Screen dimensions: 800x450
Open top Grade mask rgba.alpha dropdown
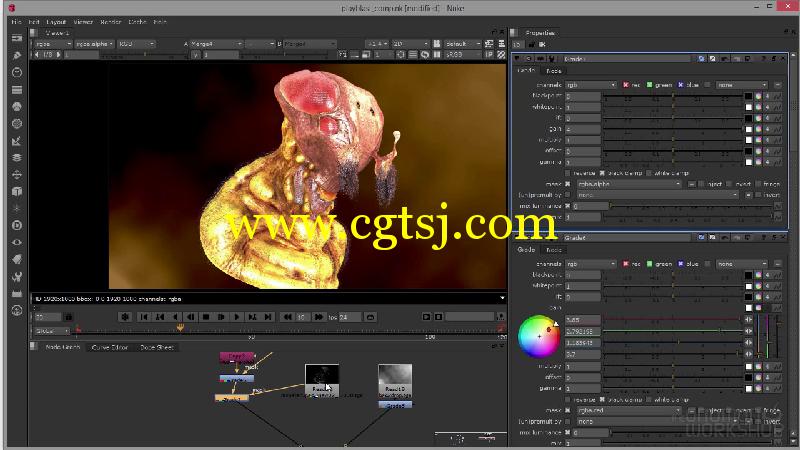629,184
